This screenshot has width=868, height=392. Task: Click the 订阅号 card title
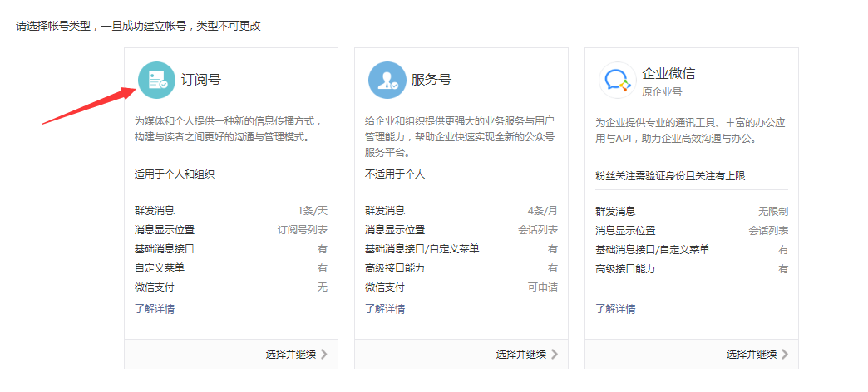pos(201,80)
